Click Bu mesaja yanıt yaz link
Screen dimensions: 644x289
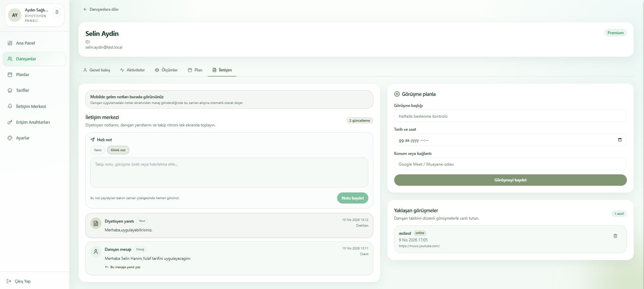click(x=125, y=267)
